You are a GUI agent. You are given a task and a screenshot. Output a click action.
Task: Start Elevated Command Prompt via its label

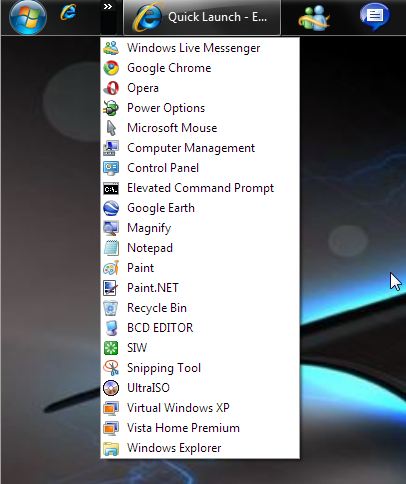(200, 188)
